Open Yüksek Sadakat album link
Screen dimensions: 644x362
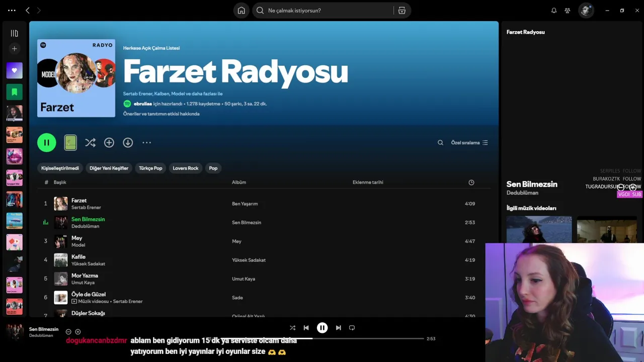[x=249, y=260]
